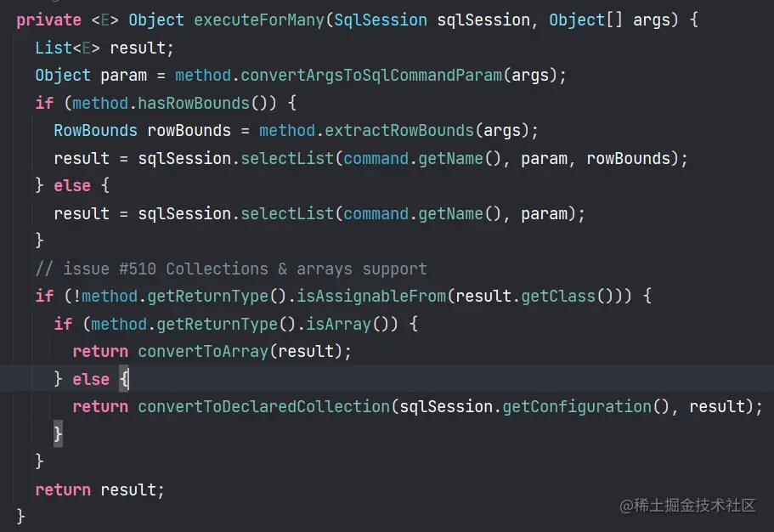Screen dimensions: 774x532
Task: Click the isAssignableFrom method call
Action: click(x=370, y=296)
